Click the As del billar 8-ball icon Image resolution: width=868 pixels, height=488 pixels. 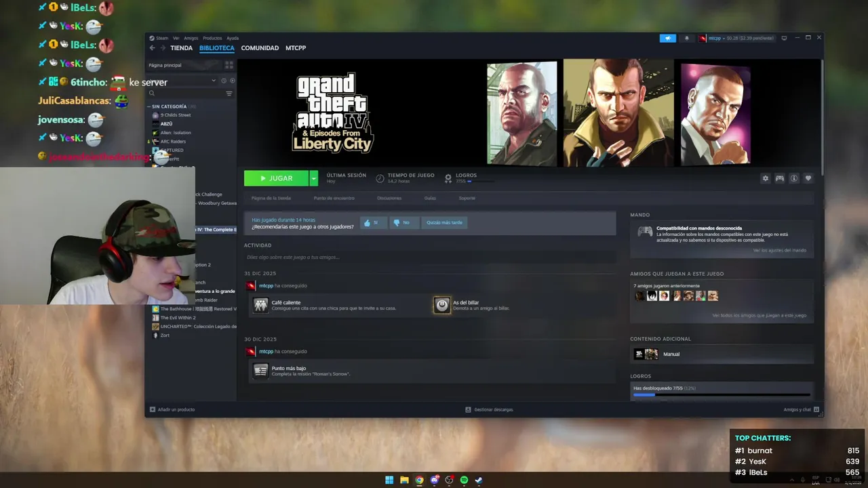pyautogui.click(x=442, y=305)
